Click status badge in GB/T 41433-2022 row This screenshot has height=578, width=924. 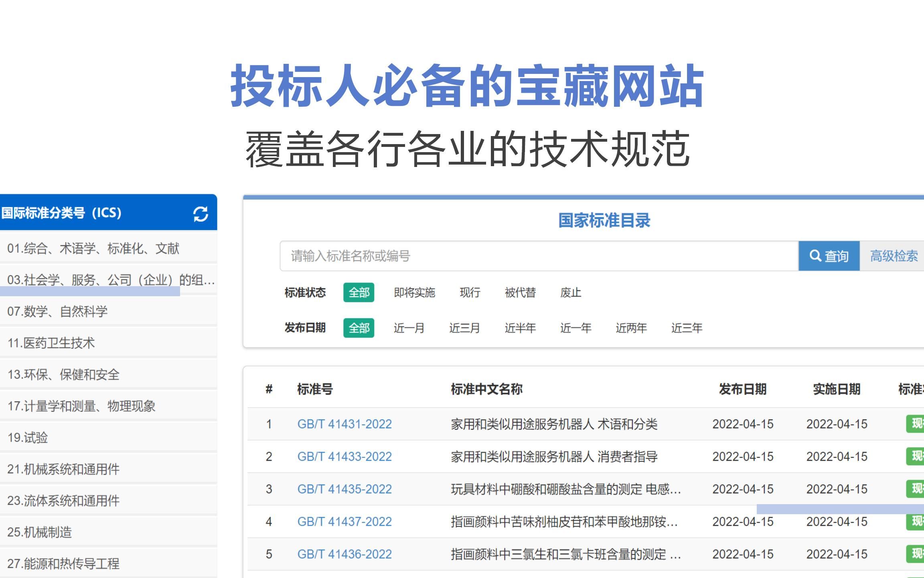915,456
